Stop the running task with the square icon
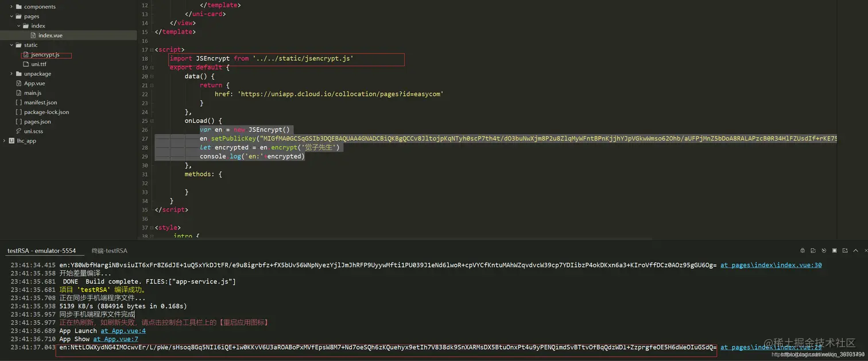Image resolution: width=868 pixels, height=361 pixels. coord(835,251)
